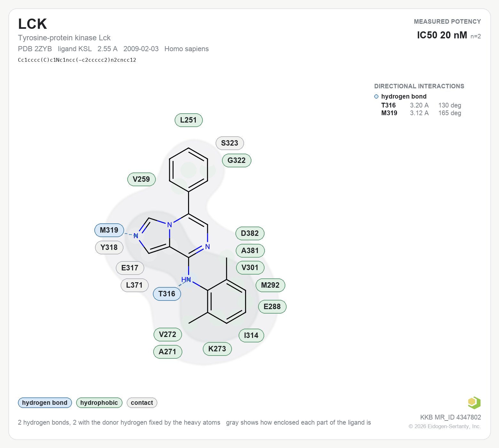The width and height of the screenshot is (499, 448).
Task: Click the Homo sapiens organism text
Action: point(186,49)
